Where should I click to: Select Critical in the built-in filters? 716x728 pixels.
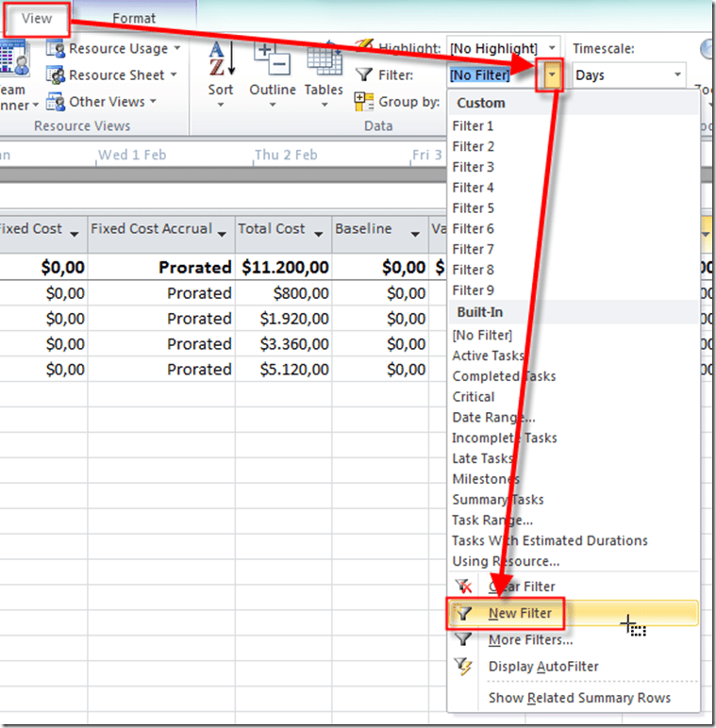(474, 397)
